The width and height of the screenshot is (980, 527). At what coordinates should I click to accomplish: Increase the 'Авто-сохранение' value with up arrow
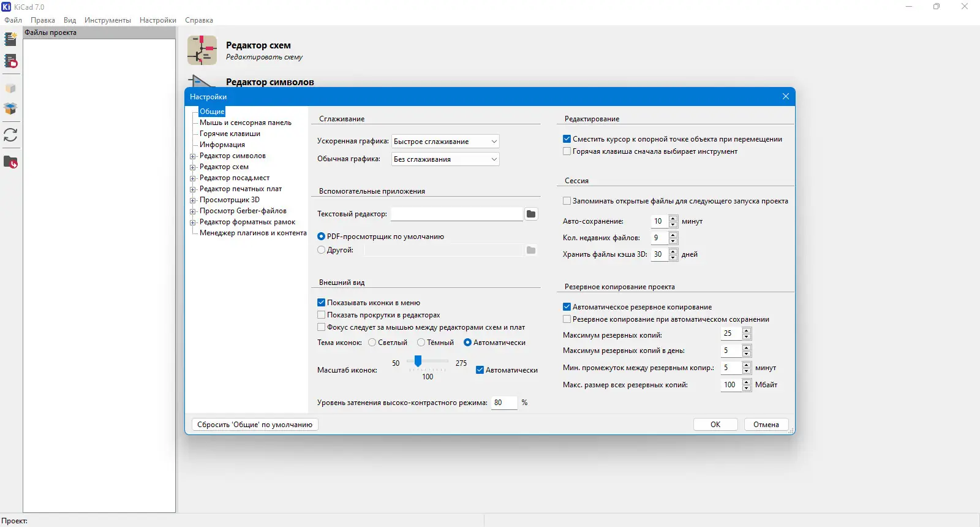pyautogui.click(x=673, y=218)
